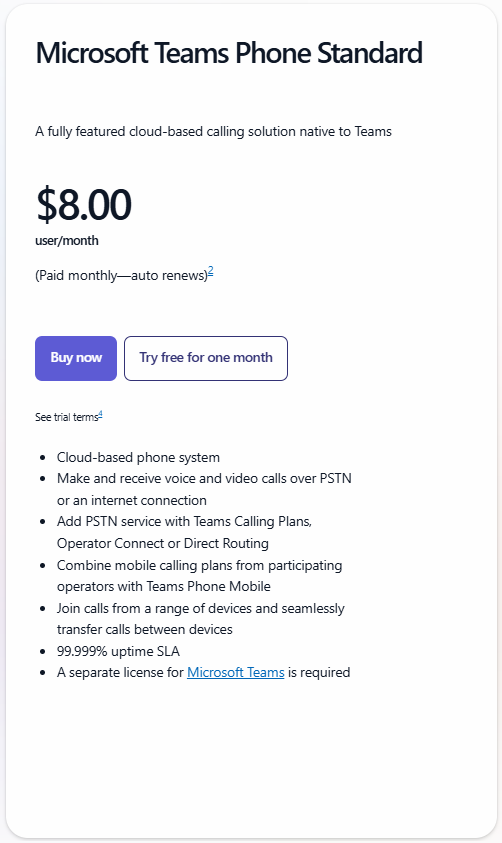
Task: Click the Operator Connect or Direct Routing line
Action: tap(163, 544)
